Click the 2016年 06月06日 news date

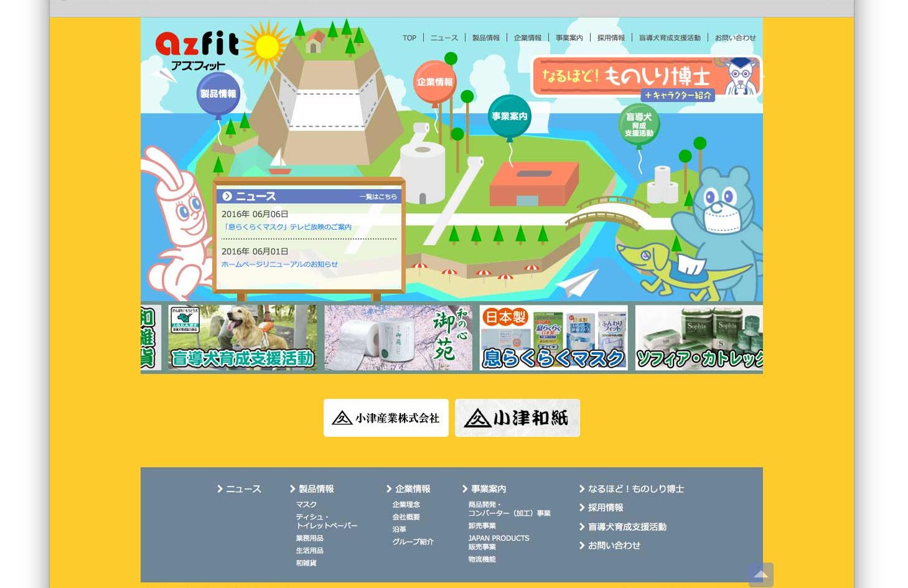(x=255, y=214)
